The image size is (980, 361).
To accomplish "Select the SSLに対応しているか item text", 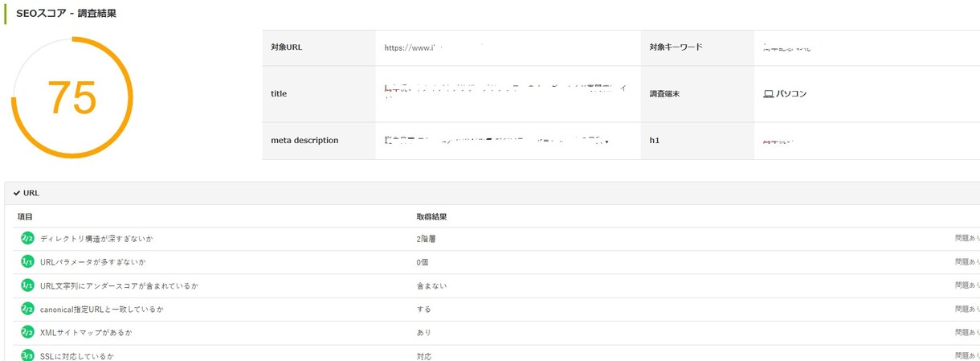I will click(76, 355).
